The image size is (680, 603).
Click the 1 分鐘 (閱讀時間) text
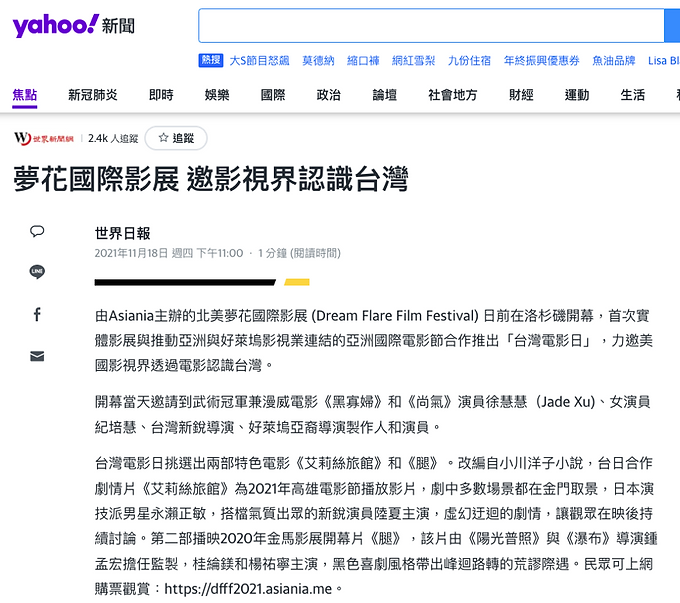click(x=299, y=253)
